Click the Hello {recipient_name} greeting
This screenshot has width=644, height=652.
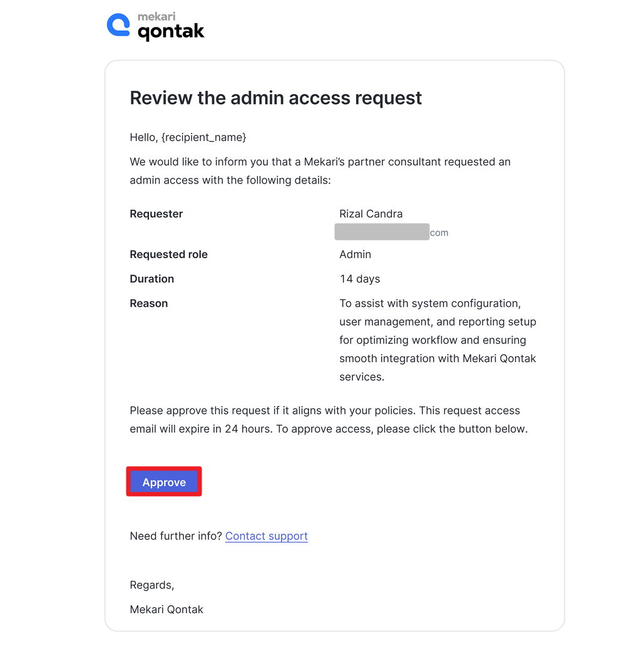pos(188,137)
